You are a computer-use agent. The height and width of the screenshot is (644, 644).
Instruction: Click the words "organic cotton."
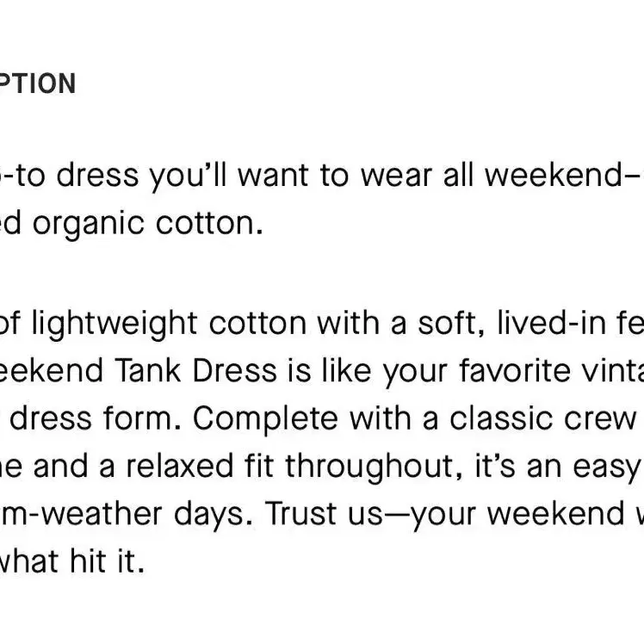[147, 225]
